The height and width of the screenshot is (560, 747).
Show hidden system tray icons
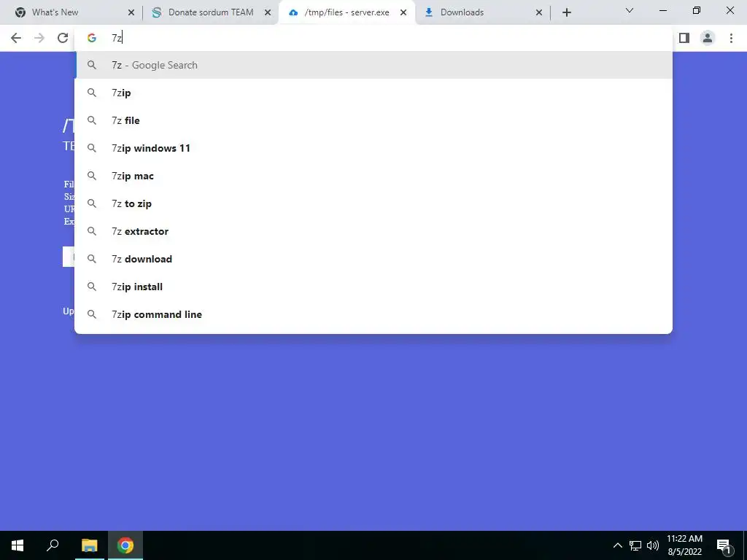tap(617, 545)
